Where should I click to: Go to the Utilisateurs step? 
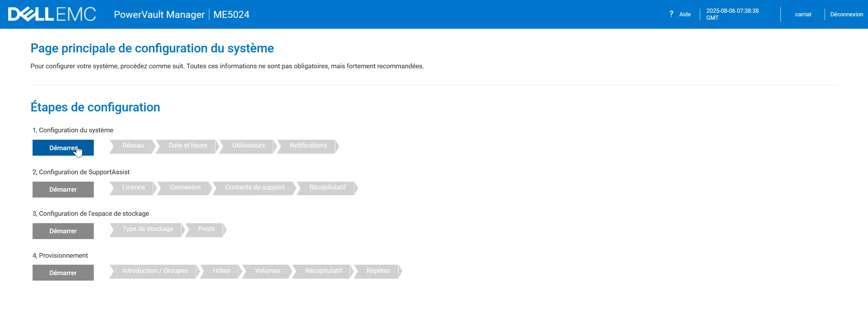pos(248,146)
